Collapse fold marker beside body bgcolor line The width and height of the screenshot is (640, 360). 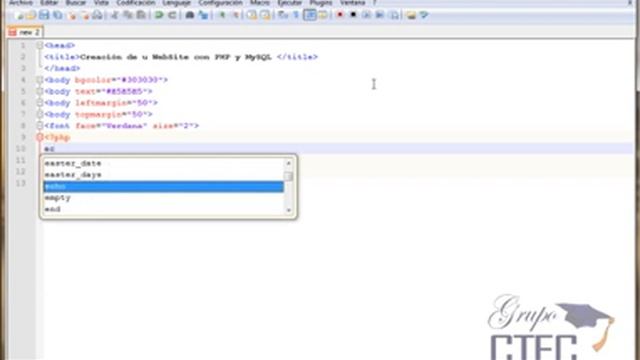pyautogui.click(x=40, y=80)
